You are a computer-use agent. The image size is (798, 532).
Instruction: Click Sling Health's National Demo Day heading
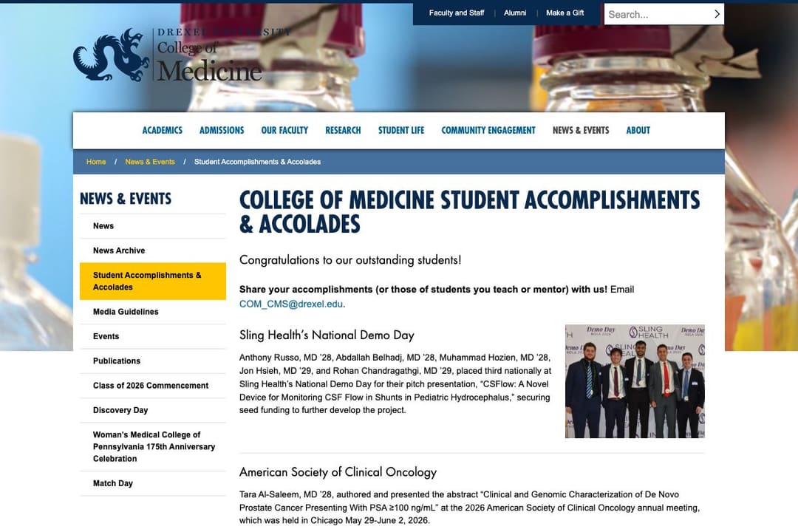click(327, 335)
